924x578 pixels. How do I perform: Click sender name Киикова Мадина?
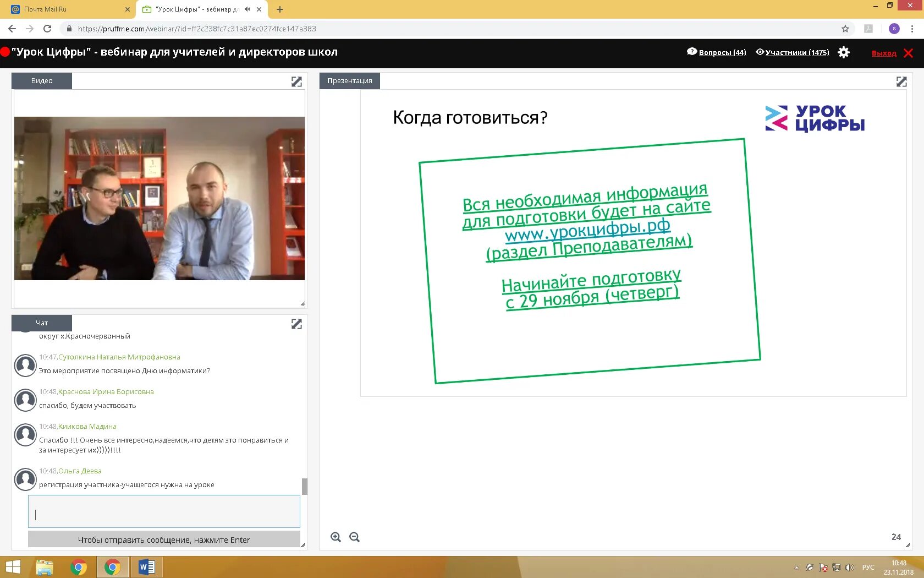[87, 427]
